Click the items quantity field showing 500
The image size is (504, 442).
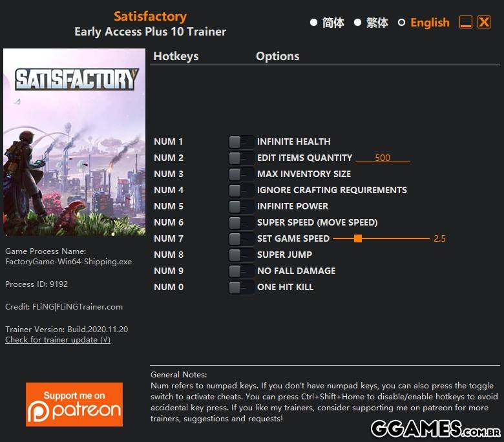(x=383, y=158)
